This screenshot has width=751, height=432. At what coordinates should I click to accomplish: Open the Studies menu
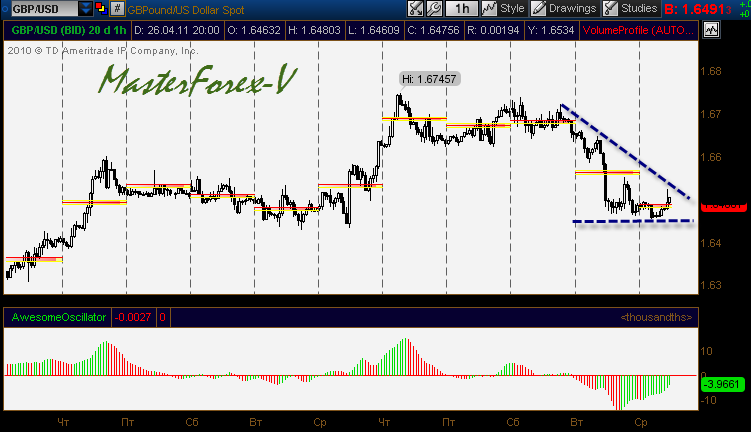630,8
